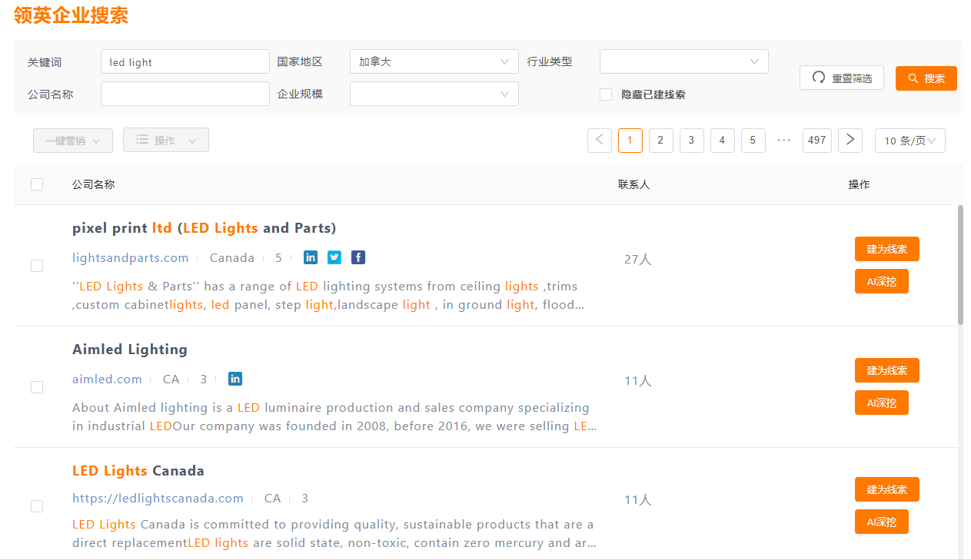Select checkbox for Aimled Lighting row

[37, 387]
